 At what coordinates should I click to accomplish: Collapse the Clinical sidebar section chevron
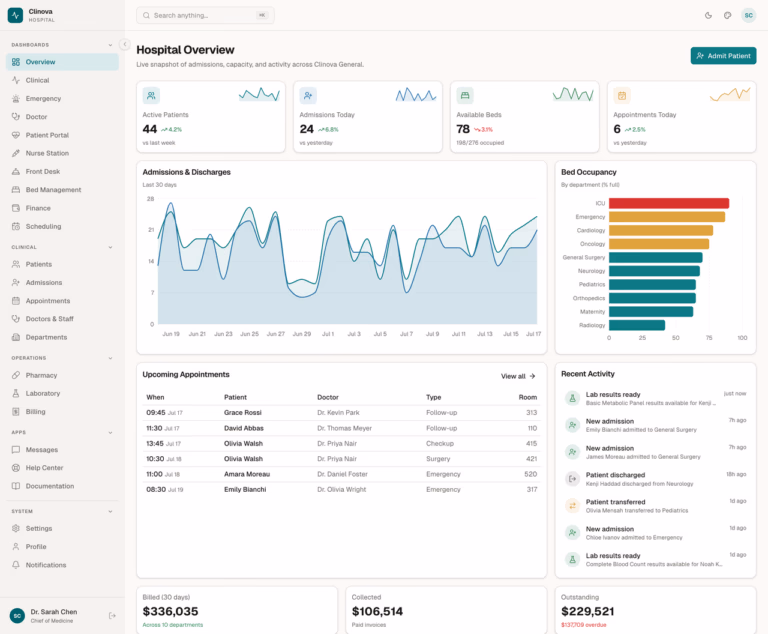pos(110,247)
